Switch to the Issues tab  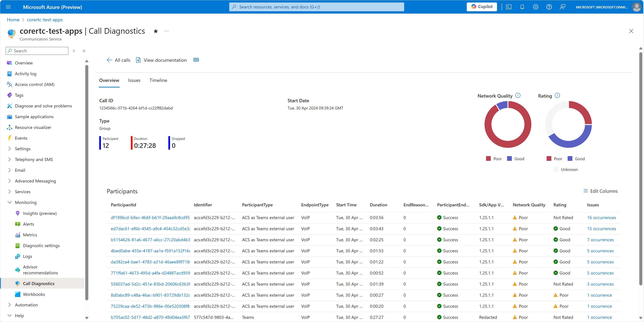tap(134, 80)
